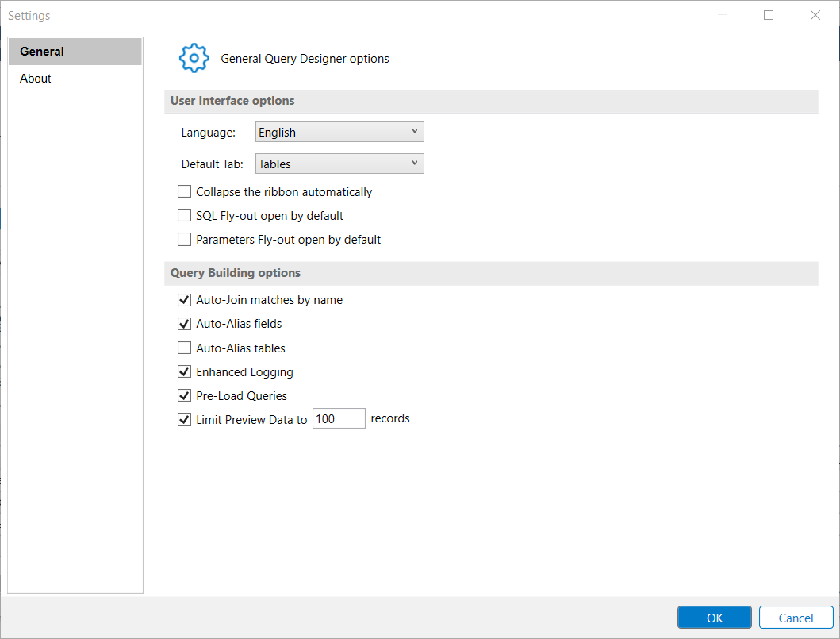The height and width of the screenshot is (639, 840).
Task: Click the records limit input field showing 100
Action: click(x=339, y=418)
